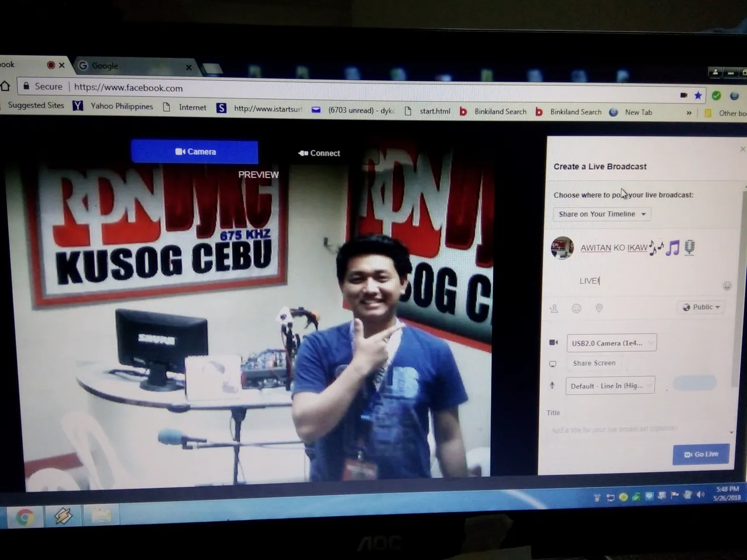The height and width of the screenshot is (560, 747).
Task: Open the (6703 unread) mail bookmark
Action: (353, 110)
